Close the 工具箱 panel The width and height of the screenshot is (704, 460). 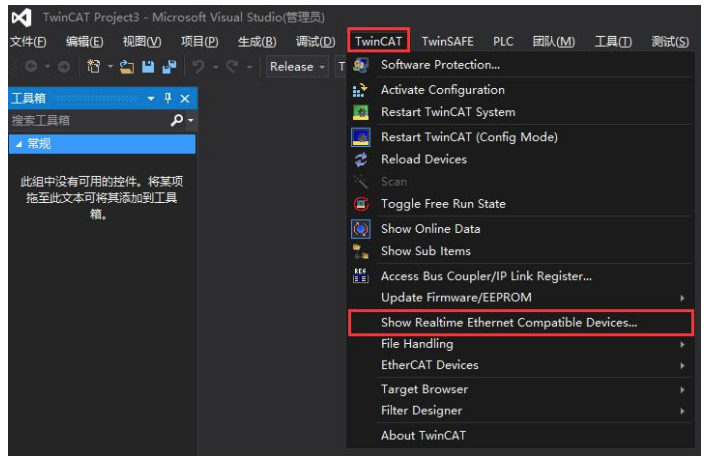tap(185, 99)
